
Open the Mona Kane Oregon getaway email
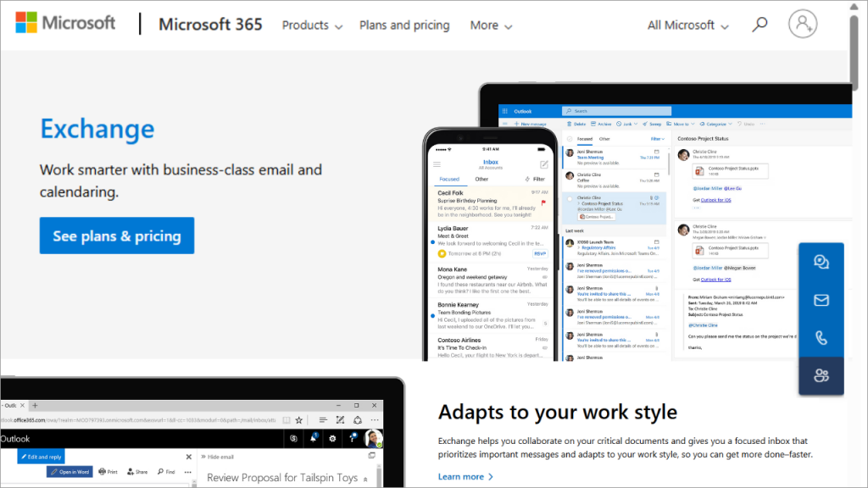(492, 280)
